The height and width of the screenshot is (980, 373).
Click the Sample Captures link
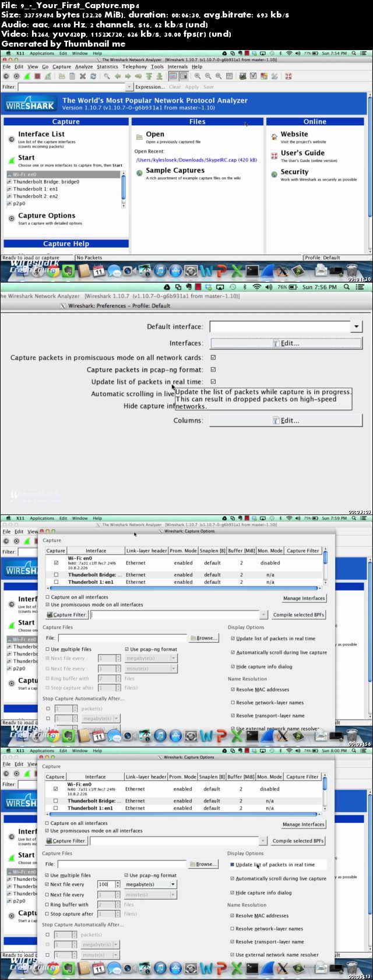point(175,170)
